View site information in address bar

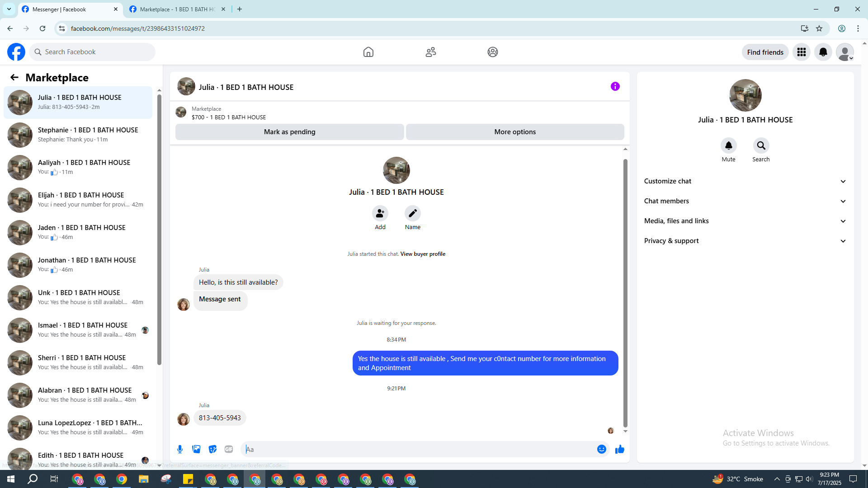tap(62, 28)
